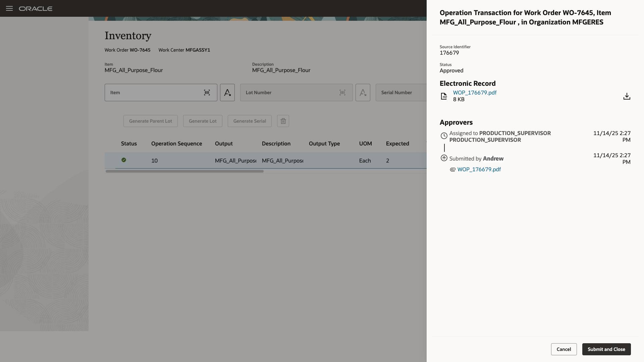Click the Generate Lot button
This screenshot has height=362, width=644.
click(x=203, y=121)
